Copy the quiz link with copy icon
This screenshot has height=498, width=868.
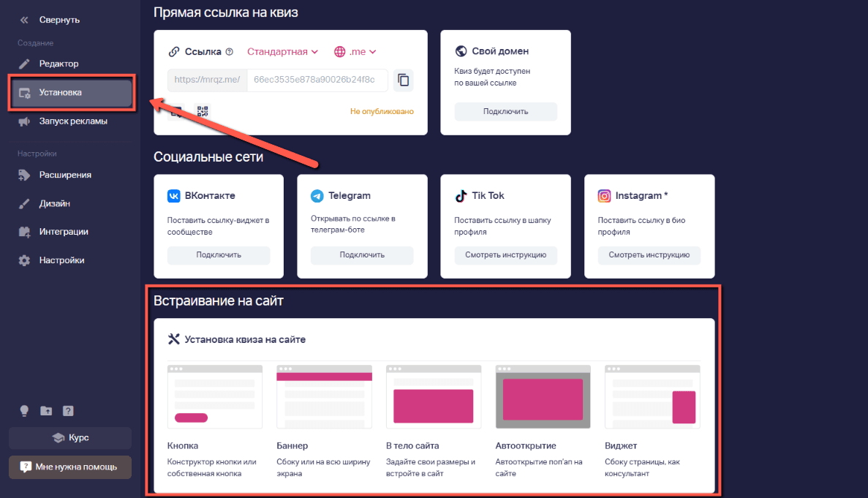(x=404, y=80)
